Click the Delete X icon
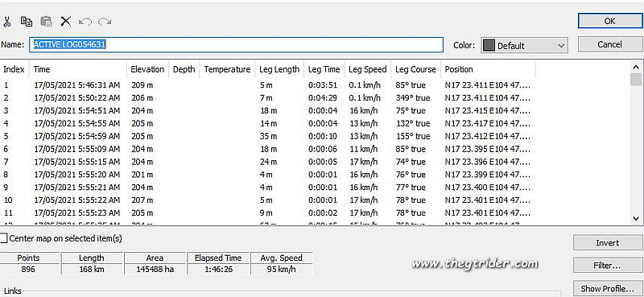 click(x=66, y=22)
